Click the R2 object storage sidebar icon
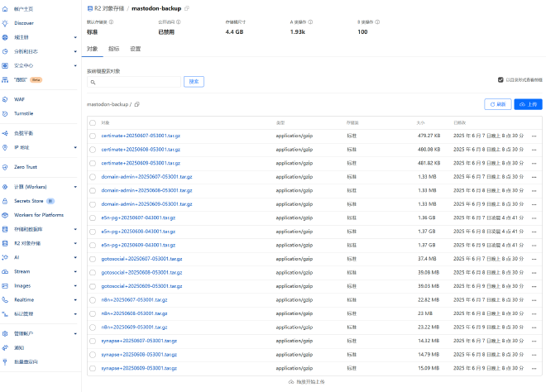The image size is (546, 392). tap(5, 243)
